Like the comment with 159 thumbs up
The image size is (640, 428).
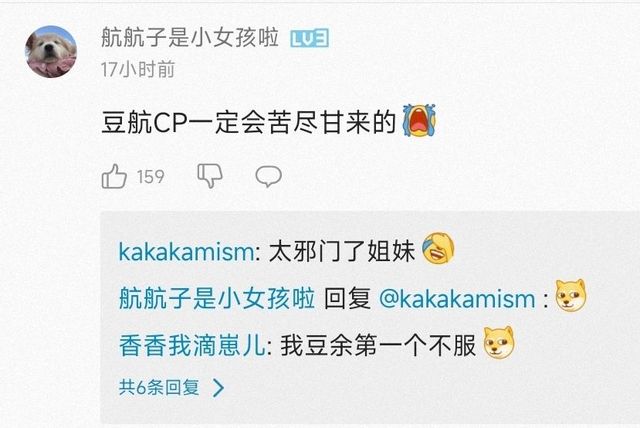tap(114, 176)
